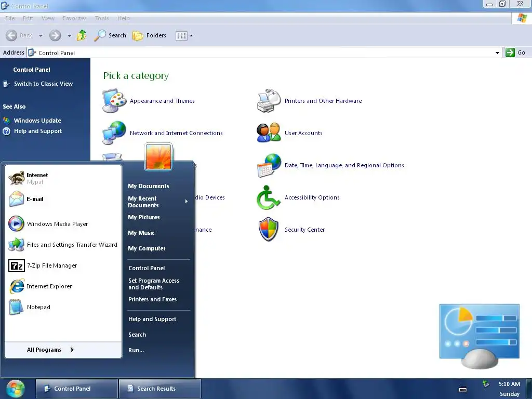Click the Mypal raccoon Internet icon
The height and width of the screenshot is (399, 532).
coord(16,178)
